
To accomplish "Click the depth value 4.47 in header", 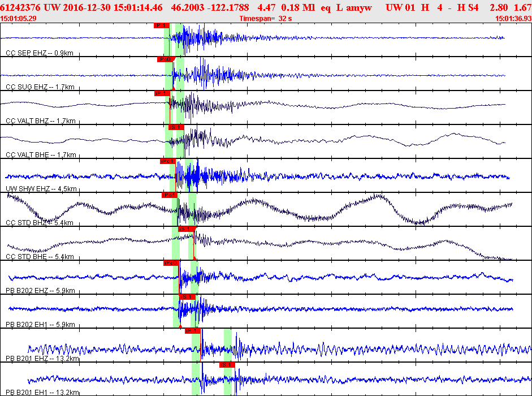I will tap(266, 7).
